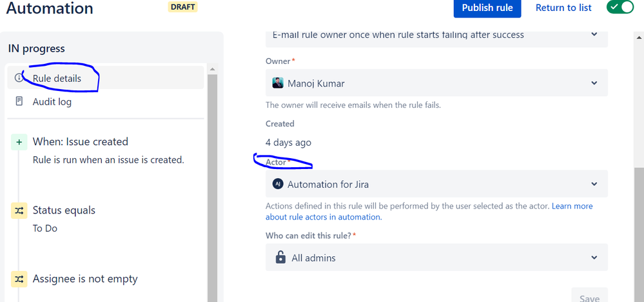The height and width of the screenshot is (302, 644).
Task: Click the chevron in the Owner field
Action: pos(594,83)
